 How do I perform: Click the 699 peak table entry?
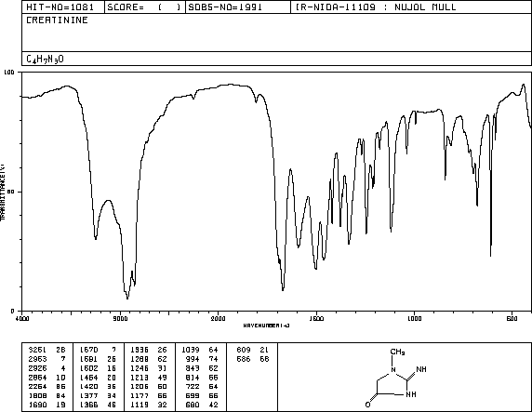click(x=202, y=395)
